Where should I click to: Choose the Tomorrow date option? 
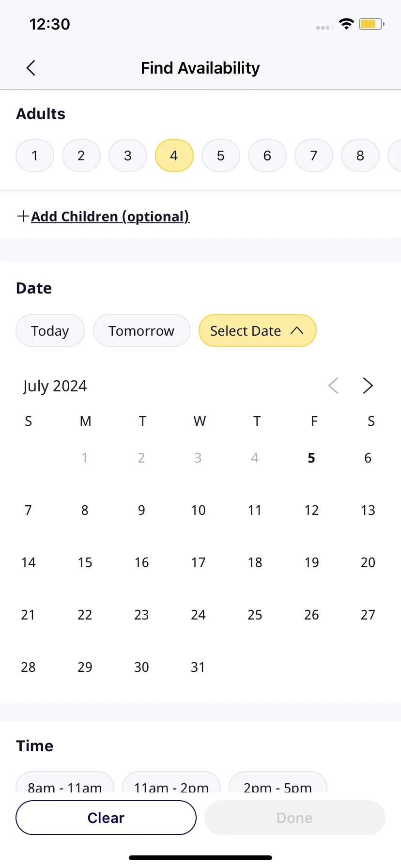coord(142,330)
